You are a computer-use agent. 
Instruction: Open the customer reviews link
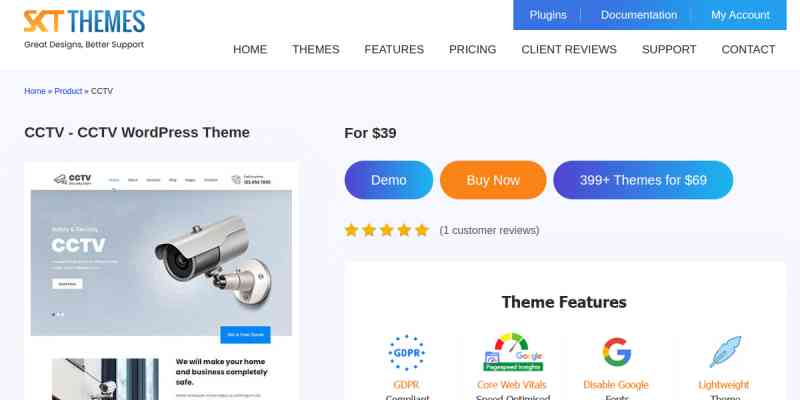489,231
